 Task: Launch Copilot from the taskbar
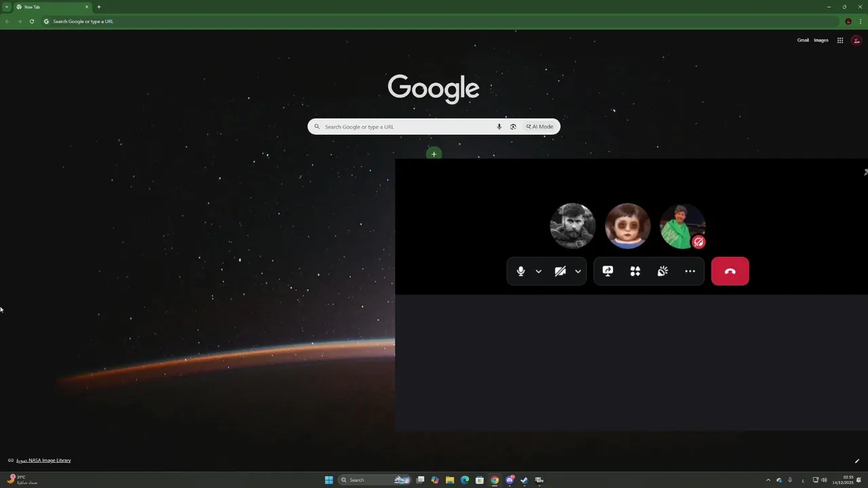435,480
